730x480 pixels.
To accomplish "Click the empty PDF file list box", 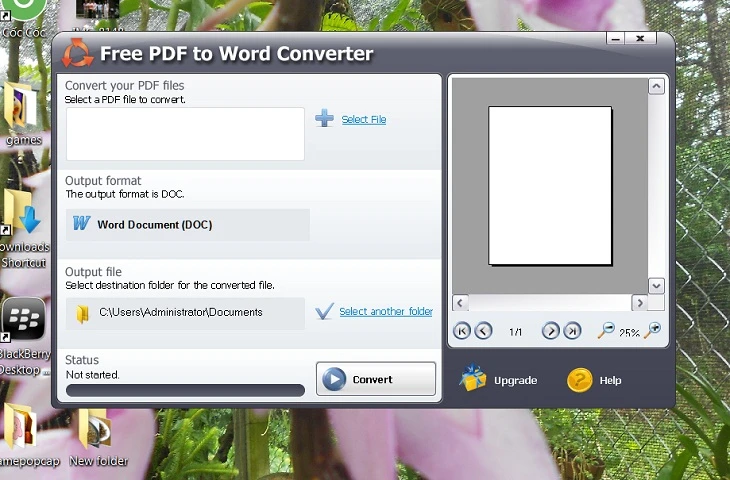I will pos(185,134).
